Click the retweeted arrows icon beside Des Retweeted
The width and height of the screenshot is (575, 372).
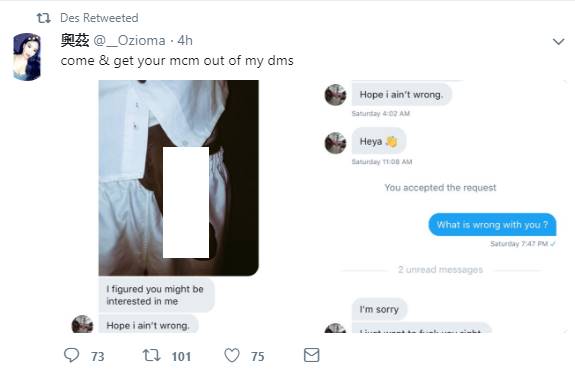[44, 18]
